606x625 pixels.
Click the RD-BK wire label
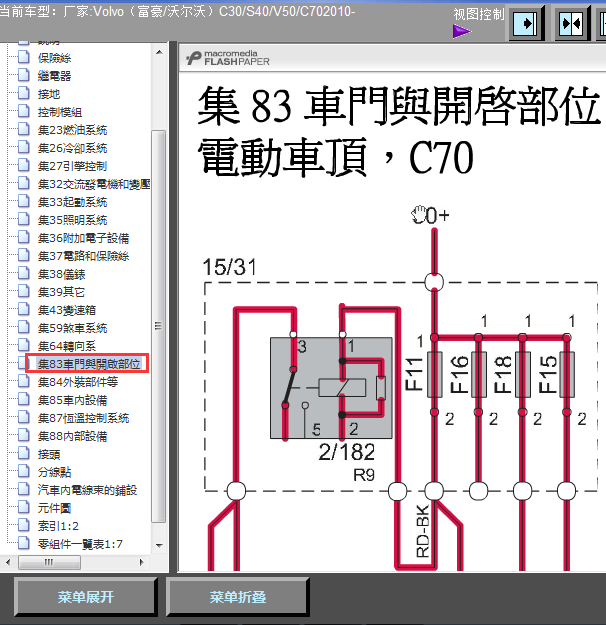(x=423, y=531)
